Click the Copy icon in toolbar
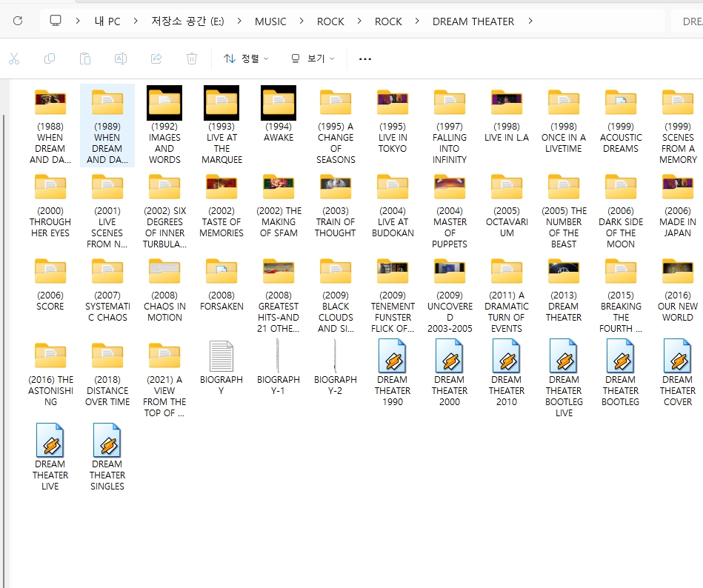 click(x=50, y=59)
